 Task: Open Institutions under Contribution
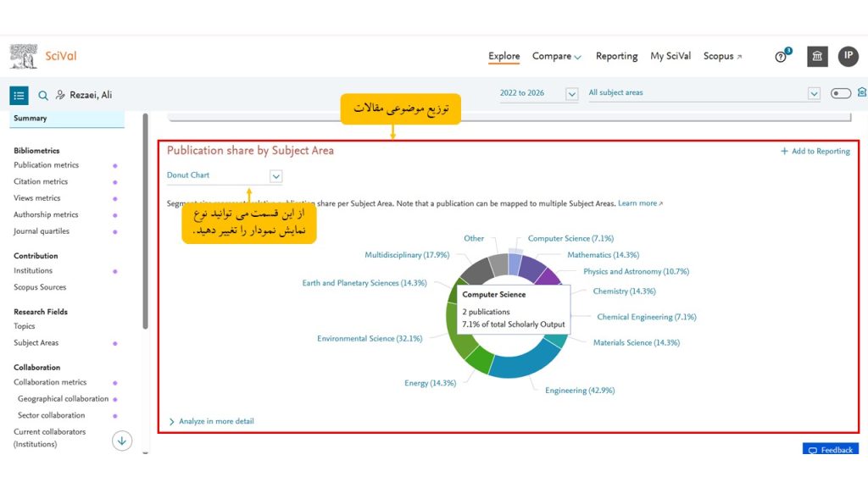pos(33,270)
